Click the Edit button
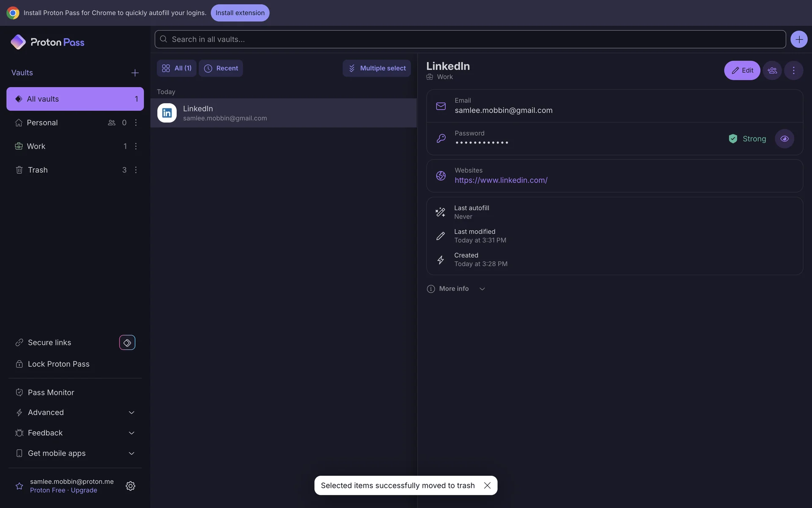Viewport: 812px width, 508px height. (742, 70)
